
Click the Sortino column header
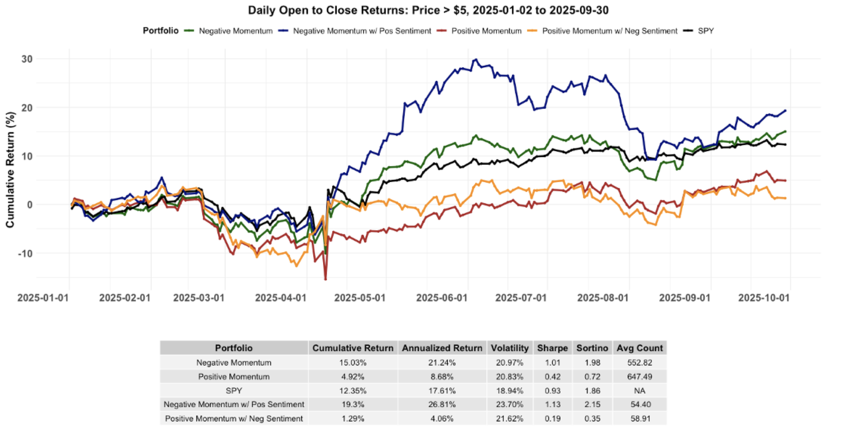pos(592,348)
